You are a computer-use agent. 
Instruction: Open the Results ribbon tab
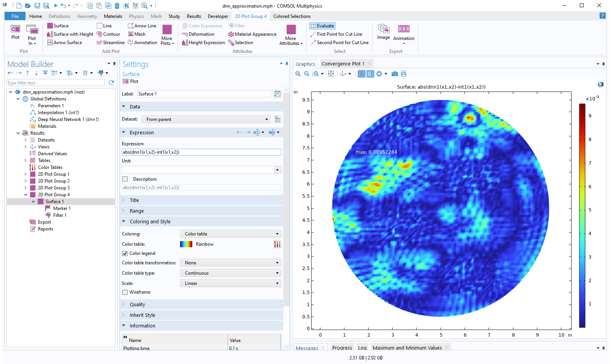tap(194, 16)
